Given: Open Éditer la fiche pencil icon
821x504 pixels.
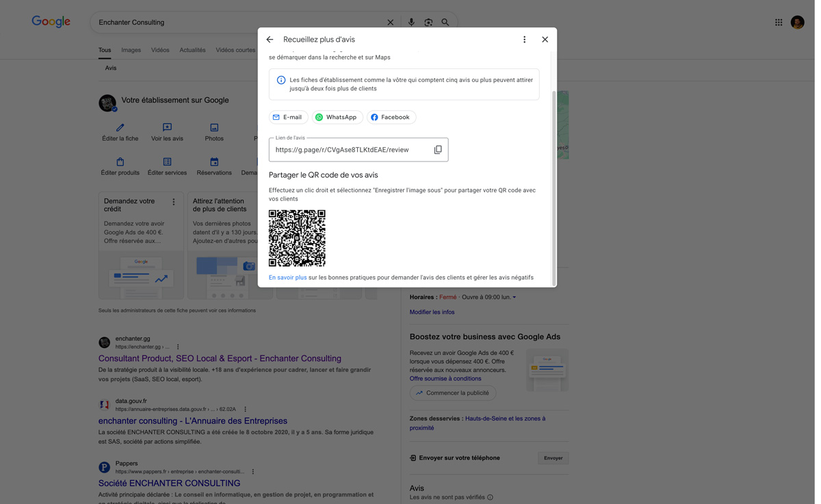Looking at the screenshot, I should pyautogui.click(x=120, y=127).
